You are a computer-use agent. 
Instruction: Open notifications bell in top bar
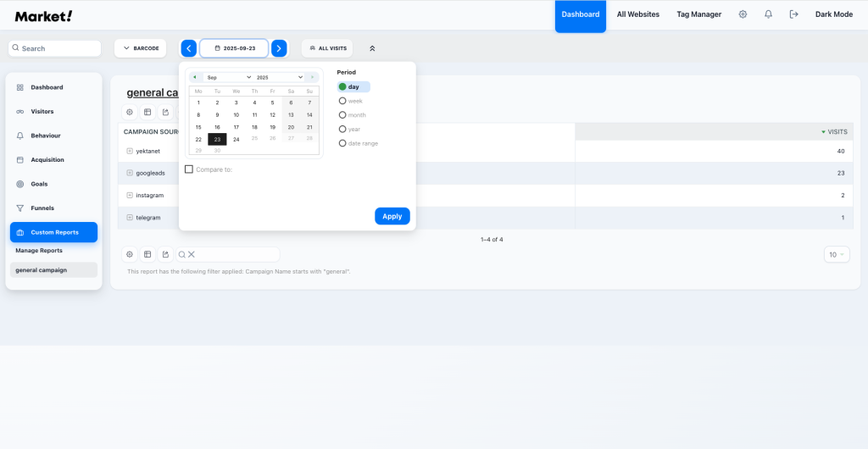click(x=768, y=14)
